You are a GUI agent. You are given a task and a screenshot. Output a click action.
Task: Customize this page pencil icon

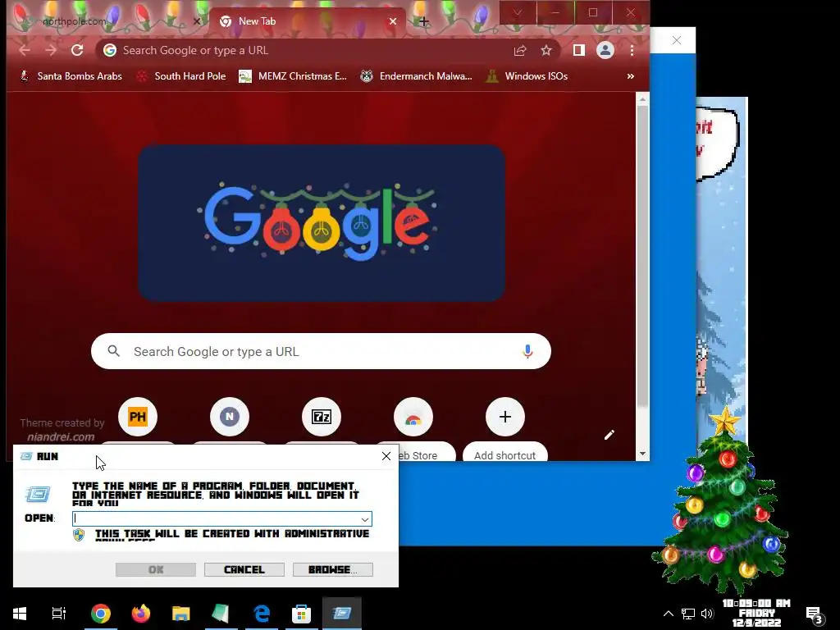[x=609, y=435]
